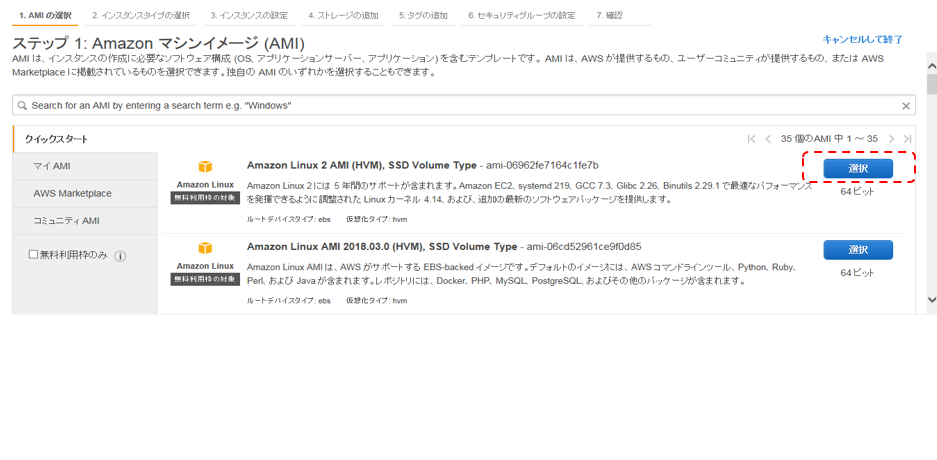The image size is (937, 460).
Task: Click the Amazon Linux AMI 2018.03.0 box icon
Action: (x=206, y=248)
